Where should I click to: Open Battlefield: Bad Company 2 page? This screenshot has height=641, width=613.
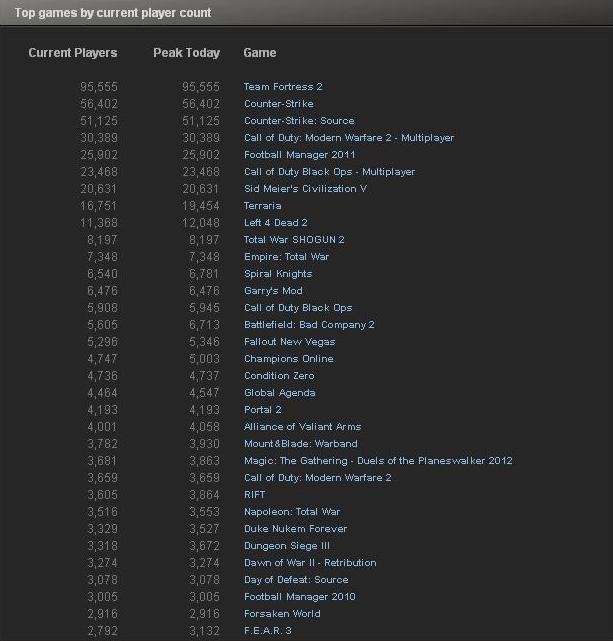pos(309,325)
